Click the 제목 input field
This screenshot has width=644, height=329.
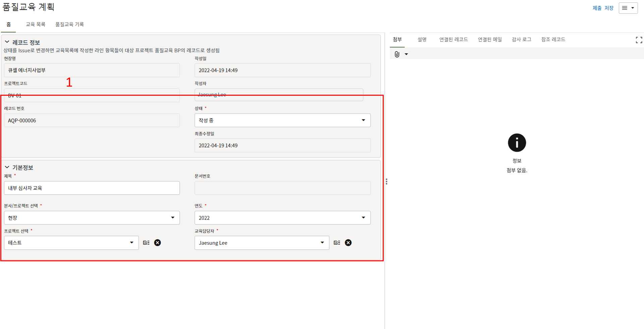pyautogui.click(x=92, y=188)
